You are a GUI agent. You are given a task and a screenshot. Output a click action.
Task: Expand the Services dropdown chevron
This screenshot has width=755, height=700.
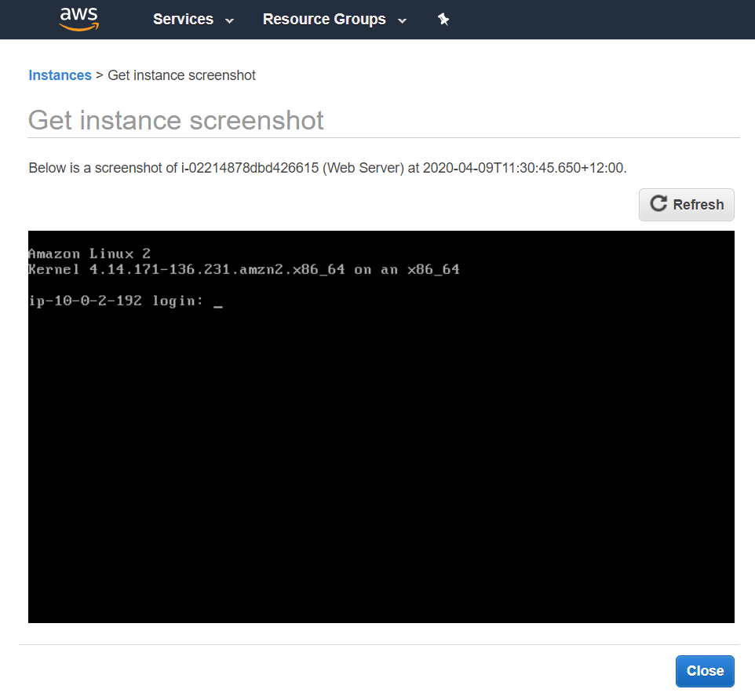[229, 20]
